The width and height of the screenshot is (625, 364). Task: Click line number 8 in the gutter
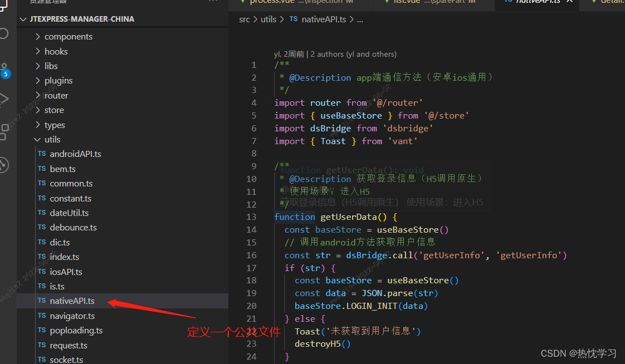pos(254,153)
